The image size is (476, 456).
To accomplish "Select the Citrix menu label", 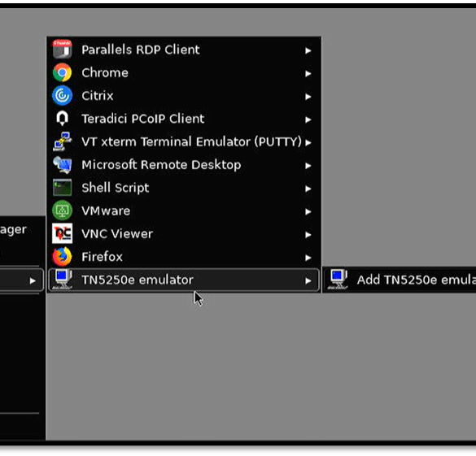I will 98,96.
